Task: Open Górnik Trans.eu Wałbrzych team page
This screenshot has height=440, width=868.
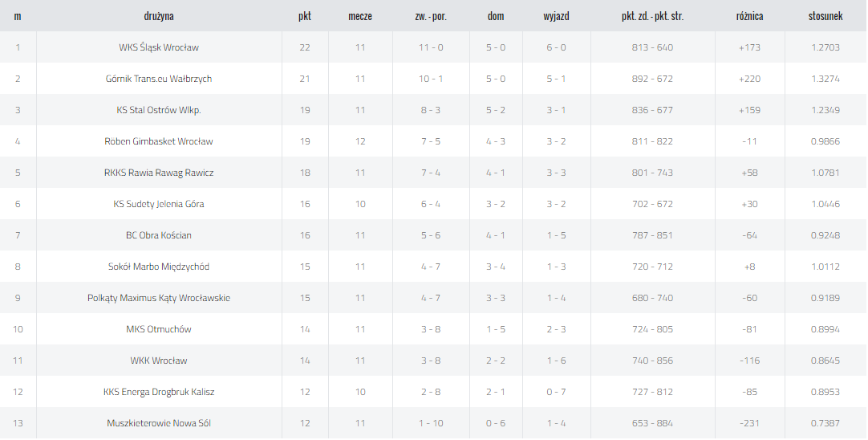Action: [x=159, y=79]
